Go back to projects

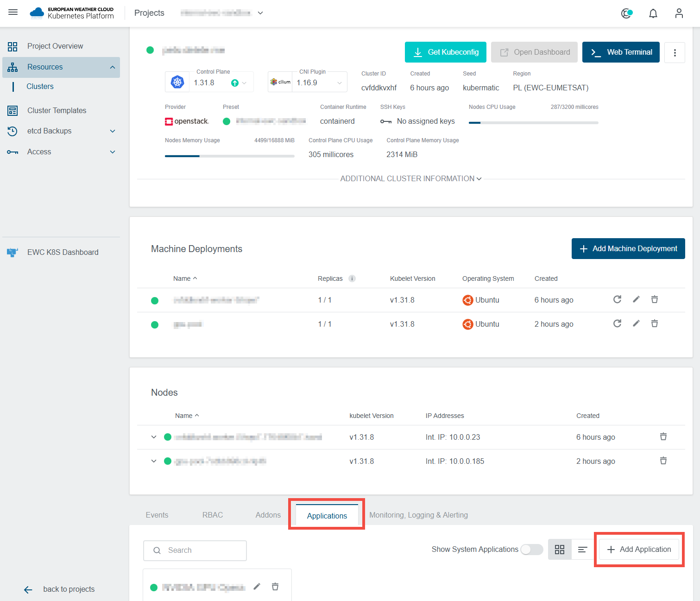coord(69,589)
